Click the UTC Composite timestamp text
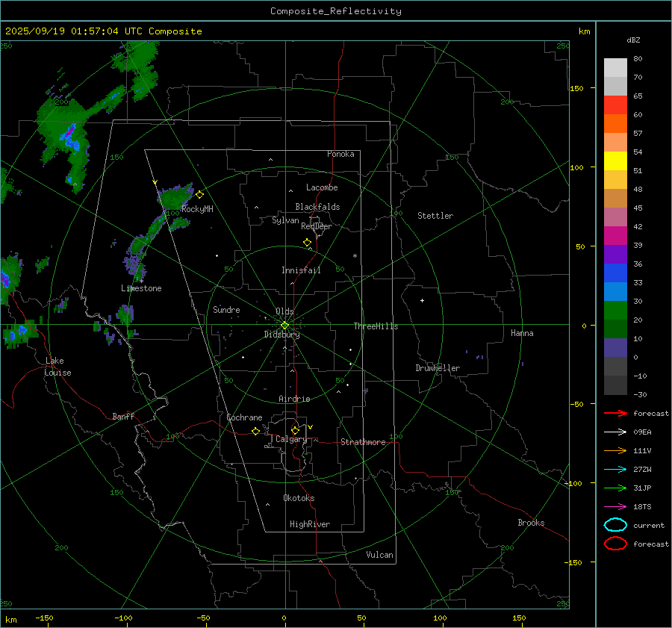672x628 pixels. coord(104,31)
